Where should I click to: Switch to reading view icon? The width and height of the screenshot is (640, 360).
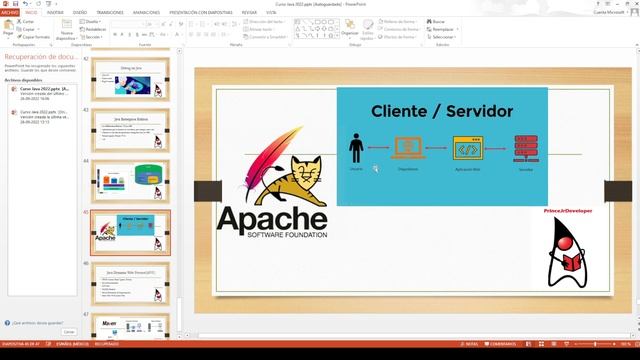(554, 344)
